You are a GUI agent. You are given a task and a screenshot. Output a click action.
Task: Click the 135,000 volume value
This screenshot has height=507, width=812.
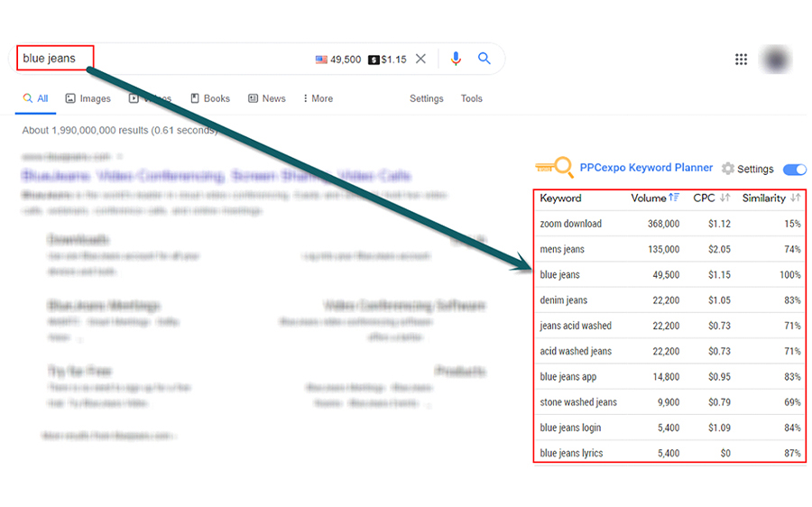[x=663, y=249]
